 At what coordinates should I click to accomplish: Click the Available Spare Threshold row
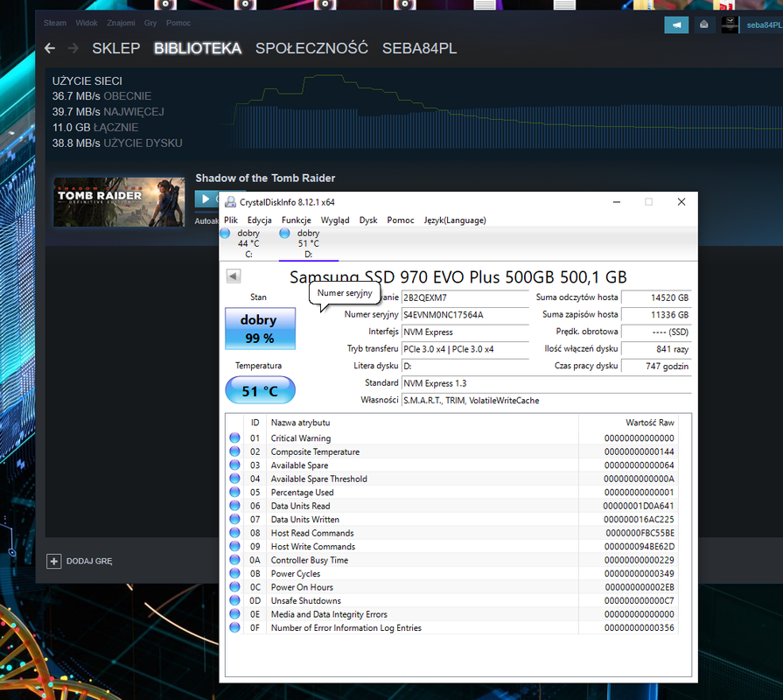point(452,479)
